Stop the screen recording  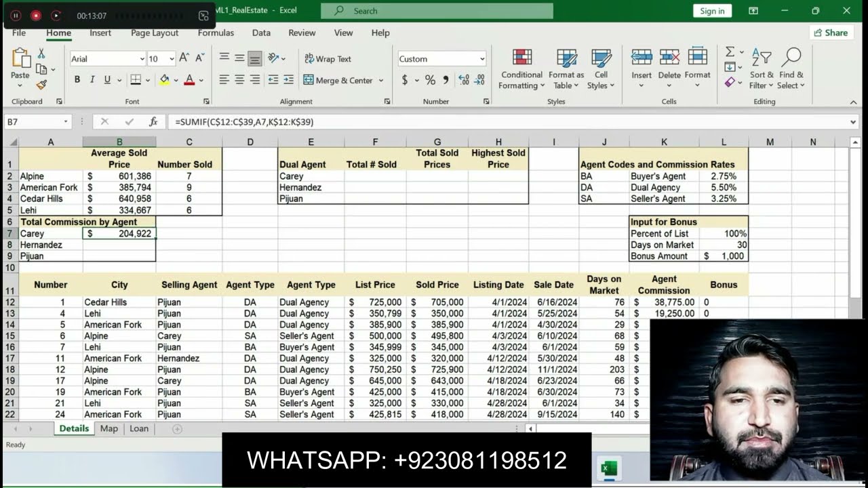click(36, 15)
